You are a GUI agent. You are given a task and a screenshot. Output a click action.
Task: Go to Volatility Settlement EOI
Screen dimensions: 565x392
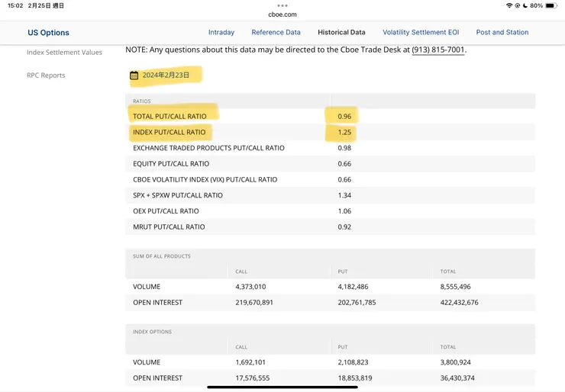[421, 33]
